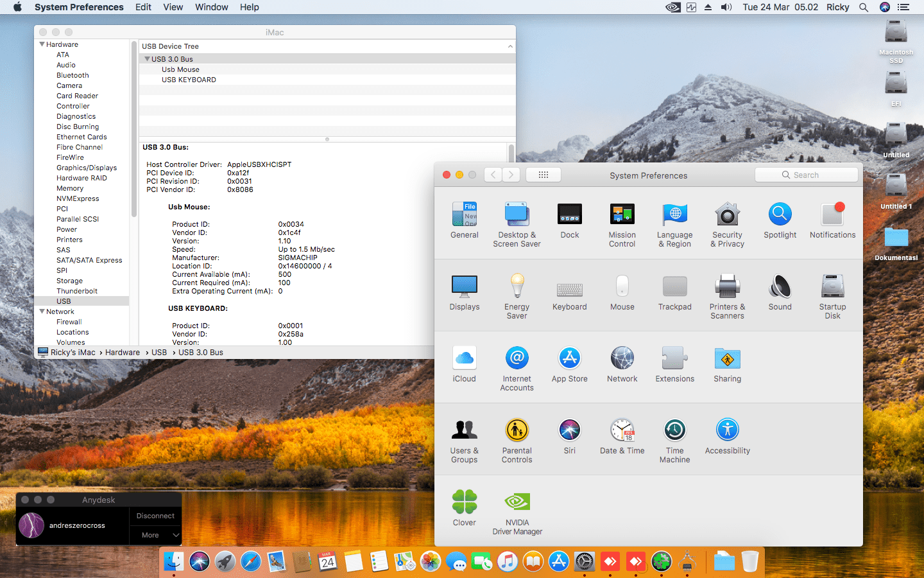The width and height of the screenshot is (924, 578).
Task: Select USB KEYBOARD in device tree
Action: [x=189, y=80]
